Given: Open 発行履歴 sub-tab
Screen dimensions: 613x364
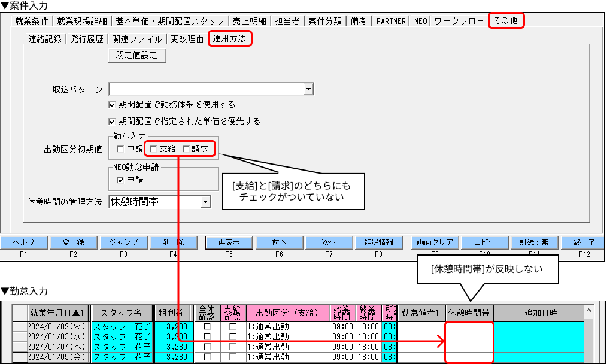Looking at the screenshot, I should (x=87, y=39).
